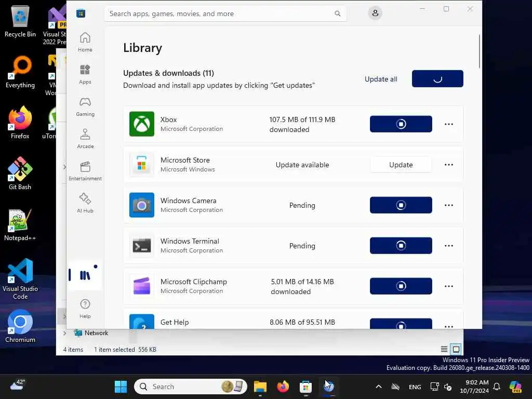
Task: Click the Windows Terminal app icon
Action: coord(141,246)
